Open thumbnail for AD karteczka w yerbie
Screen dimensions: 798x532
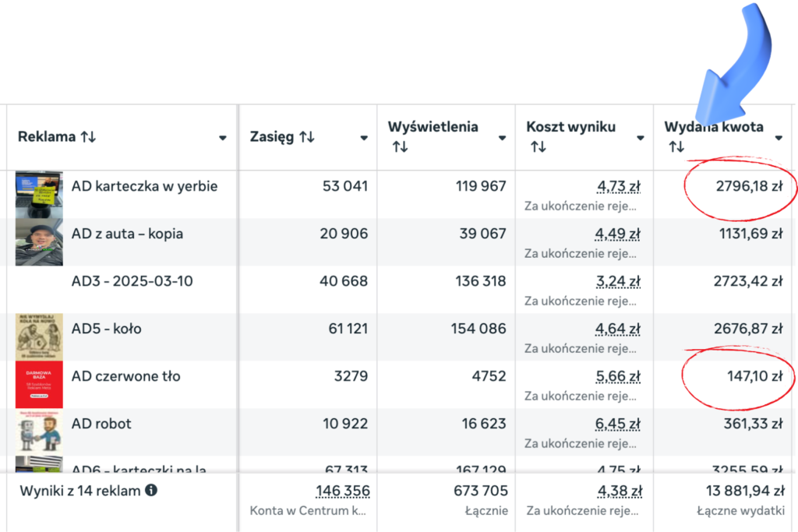39,195
